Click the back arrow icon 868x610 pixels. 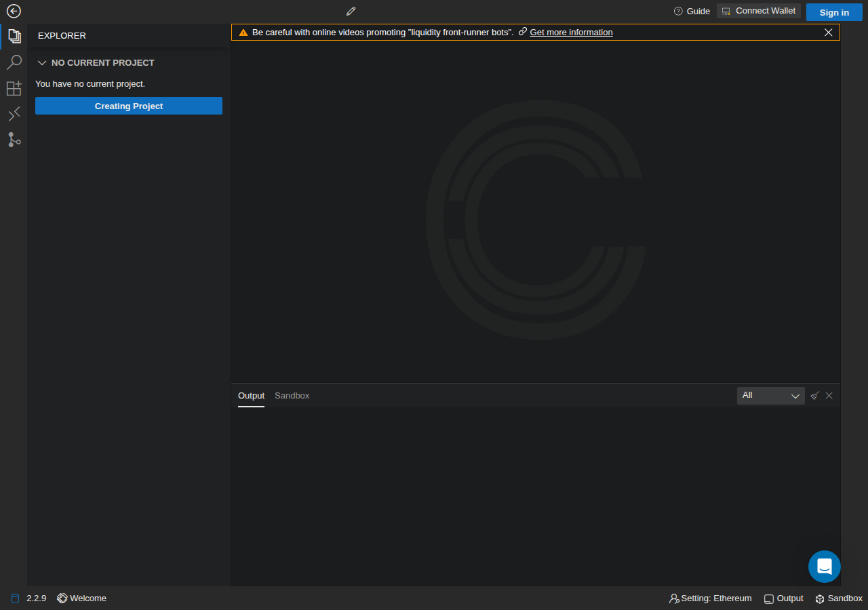click(x=14, y=11)
